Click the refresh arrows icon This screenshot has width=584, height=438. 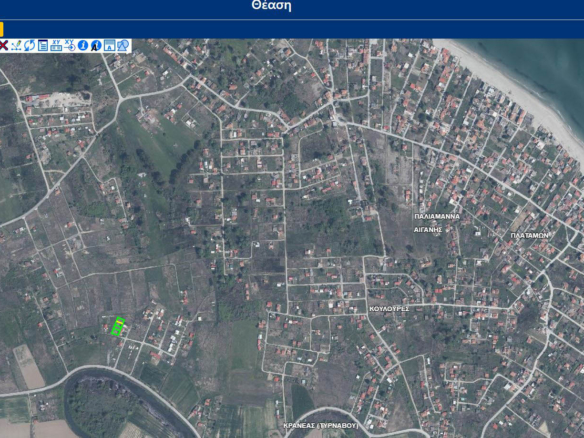pyautogui.click(x=29, y=46)
